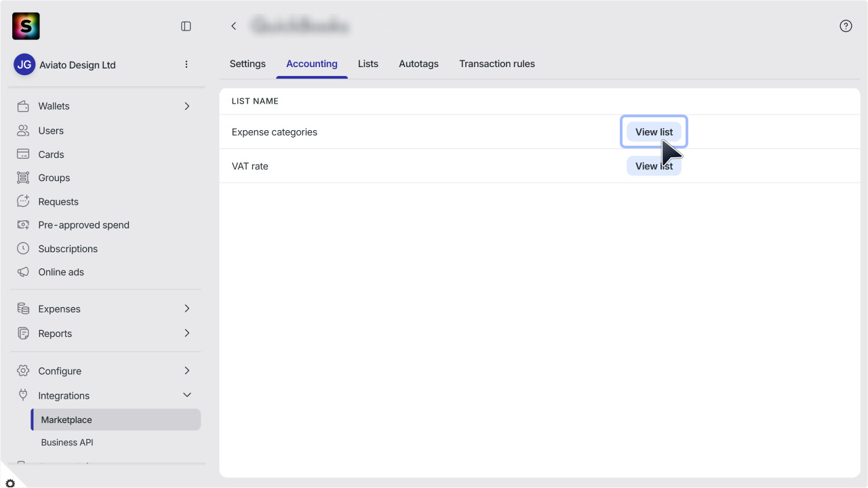Click the Requests icon in the sidebar
868x488 pixels.
tap(23, 201)
